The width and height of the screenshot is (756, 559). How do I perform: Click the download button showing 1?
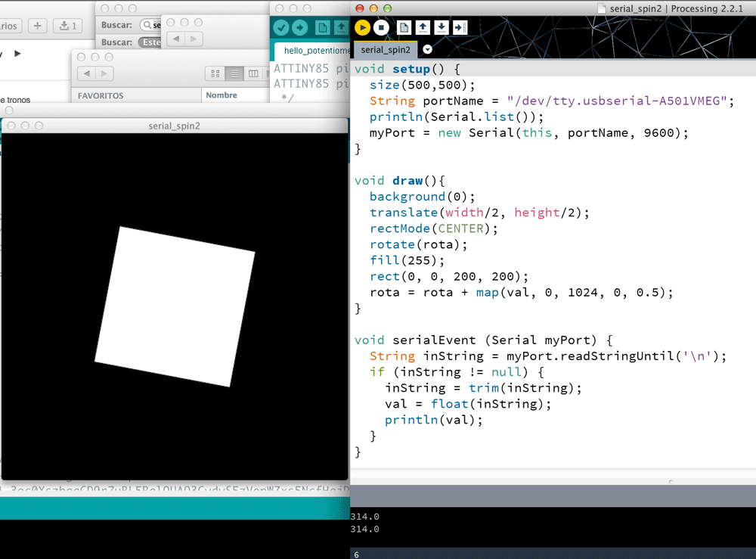pos(67,26)
